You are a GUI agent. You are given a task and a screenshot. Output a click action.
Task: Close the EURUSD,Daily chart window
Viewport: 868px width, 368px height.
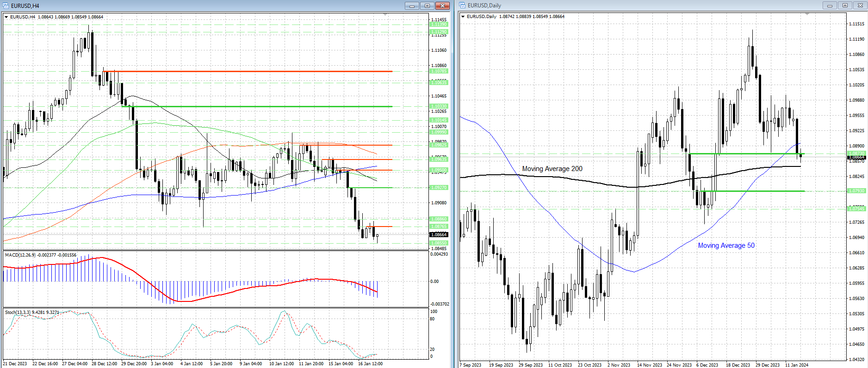point(860,6)
